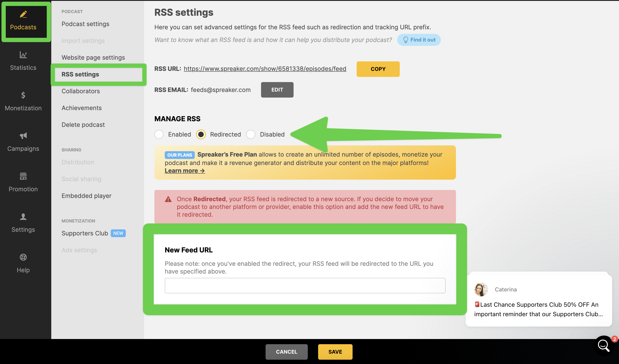Image resolution: width=619 pixels, height=364 pixels.
Task: Select the Enabled radio button
Action: tap(159, 134)
